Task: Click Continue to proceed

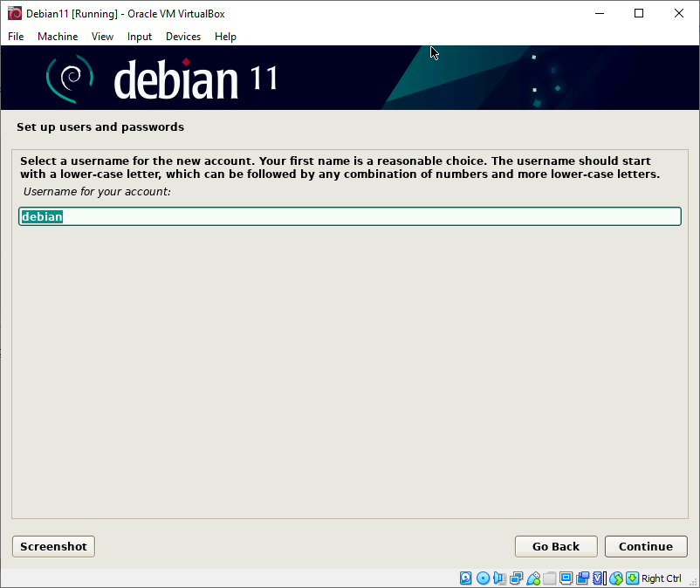Action: tap(646, 546)
